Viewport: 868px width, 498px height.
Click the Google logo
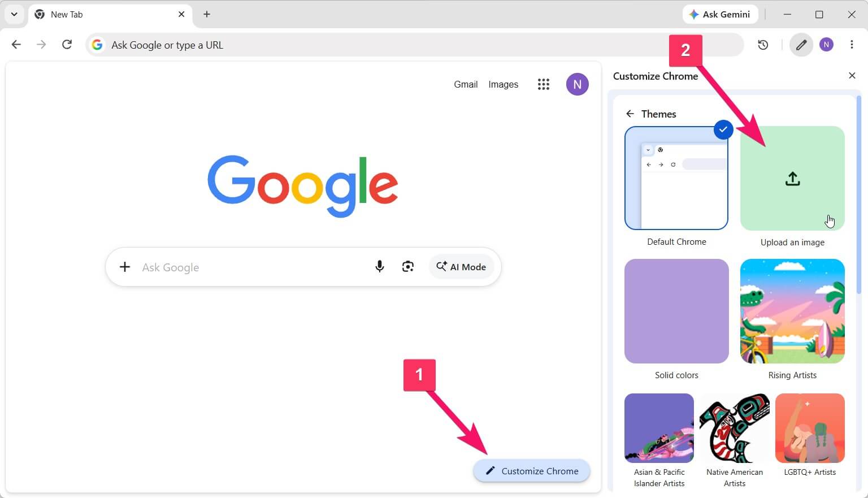pyautogui.click(x=303, y=185)
